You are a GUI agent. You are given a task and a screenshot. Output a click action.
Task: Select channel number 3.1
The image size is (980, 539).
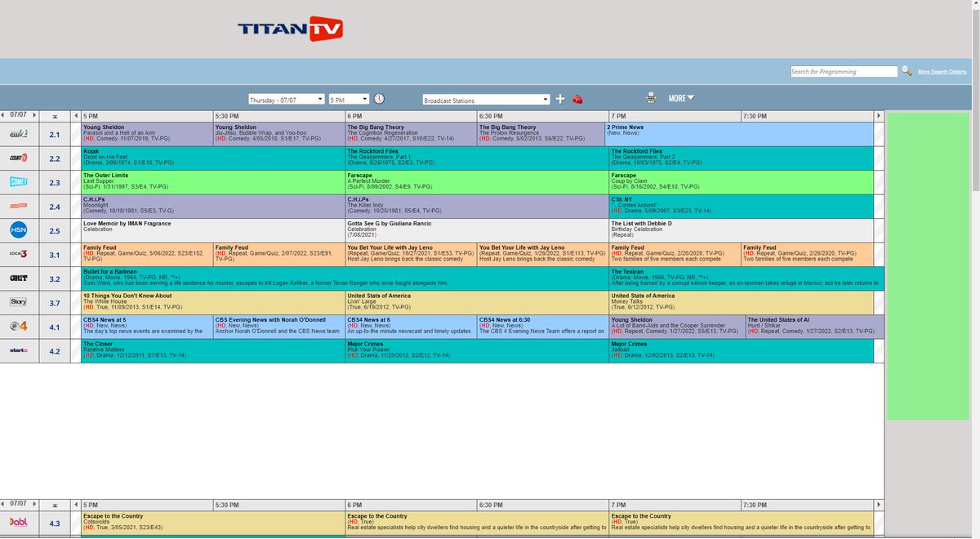(55, 255)
